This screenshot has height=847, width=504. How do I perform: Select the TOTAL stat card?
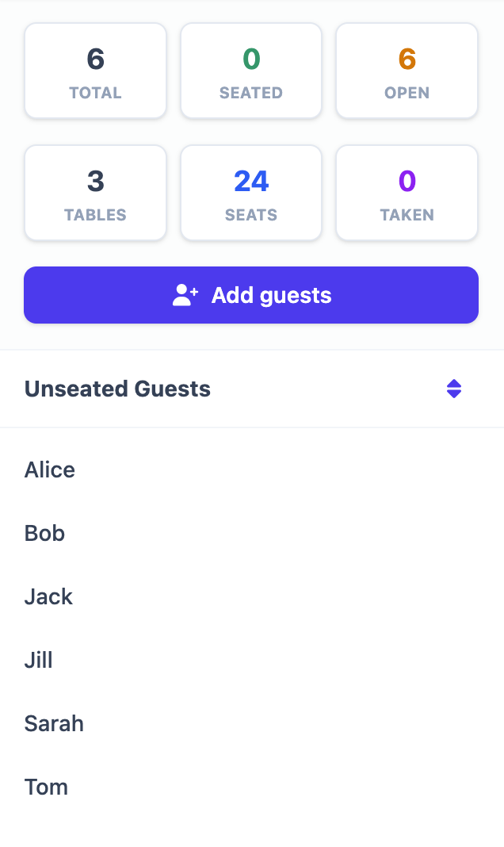(95, 70)
